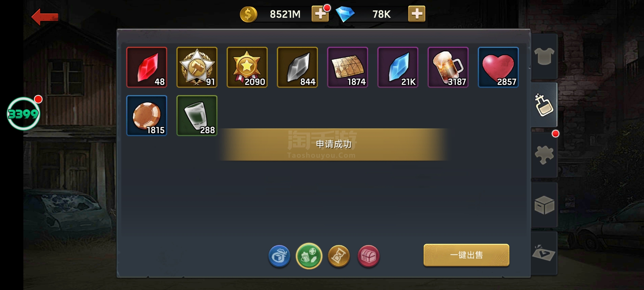Select the blue crystal item 21K
The width and height of the screenshot is (644, 290).
point(398,67)
